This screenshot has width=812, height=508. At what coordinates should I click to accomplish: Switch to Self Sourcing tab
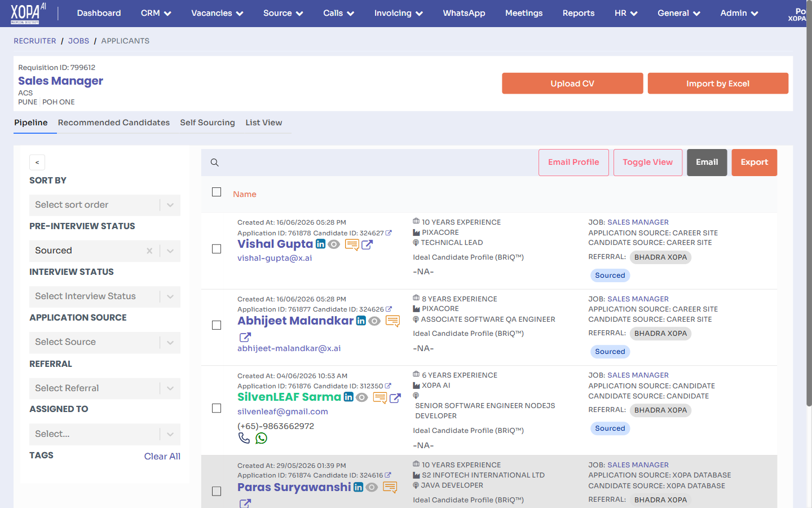(x=208, y=122)
